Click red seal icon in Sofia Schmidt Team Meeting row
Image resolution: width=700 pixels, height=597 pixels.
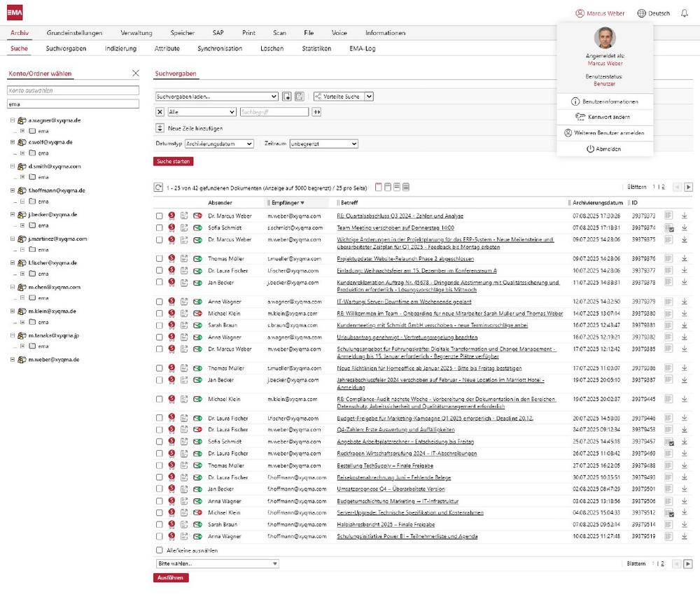tap(171, 227)
